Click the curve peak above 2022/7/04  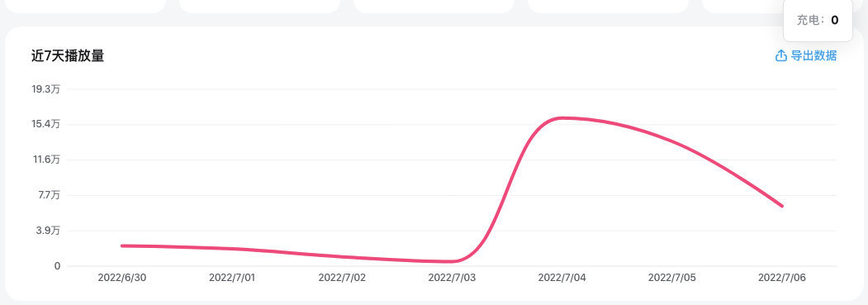coord(562,118)
